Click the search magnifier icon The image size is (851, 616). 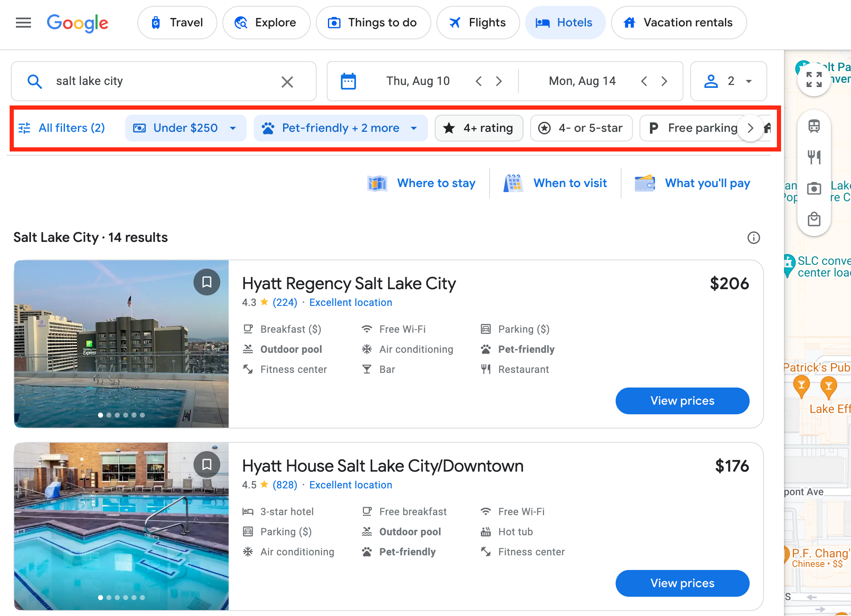pyautogui.click(x=34, y=81)
